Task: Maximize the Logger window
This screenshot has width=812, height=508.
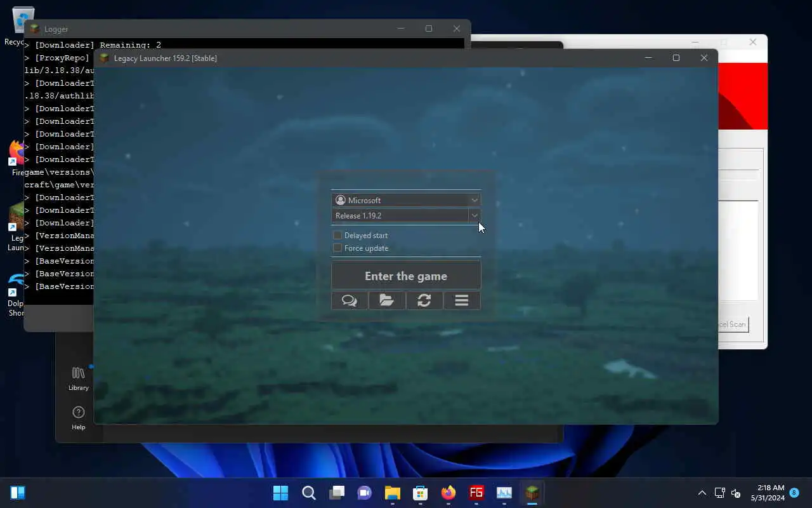Action: tap(428, 29)
